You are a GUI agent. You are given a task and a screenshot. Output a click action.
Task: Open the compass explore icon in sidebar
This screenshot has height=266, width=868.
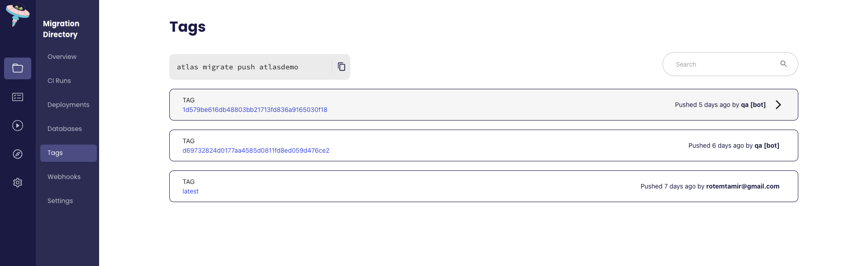pyautogui.click(x=17, y=154)
